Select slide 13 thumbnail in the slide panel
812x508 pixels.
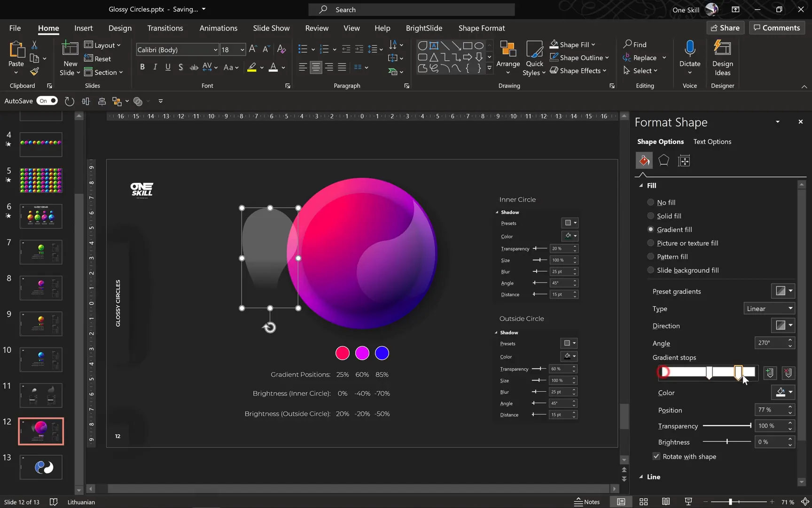(x=41, y=467)
